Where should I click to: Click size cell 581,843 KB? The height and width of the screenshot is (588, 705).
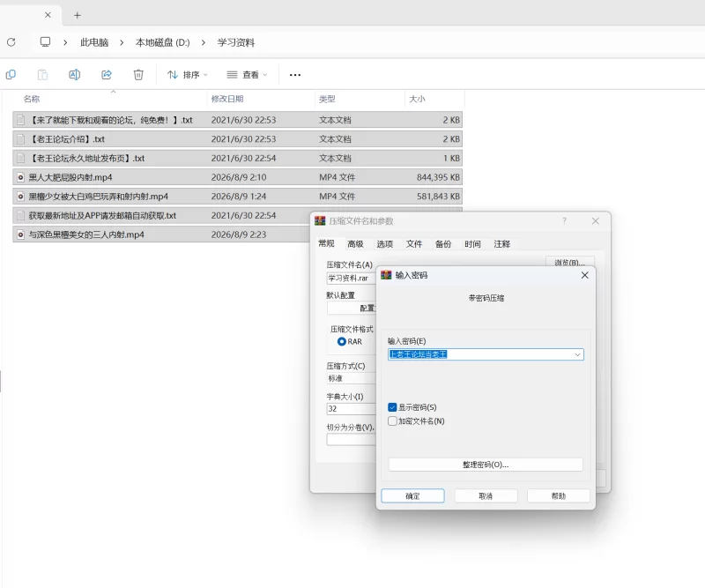[x=438, y=197]
